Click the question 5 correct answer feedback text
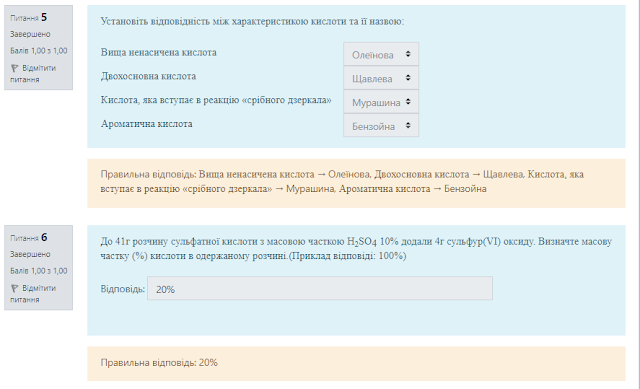This screenshot has height=389, width=640. pyautogui.click(x=342, y=181)
